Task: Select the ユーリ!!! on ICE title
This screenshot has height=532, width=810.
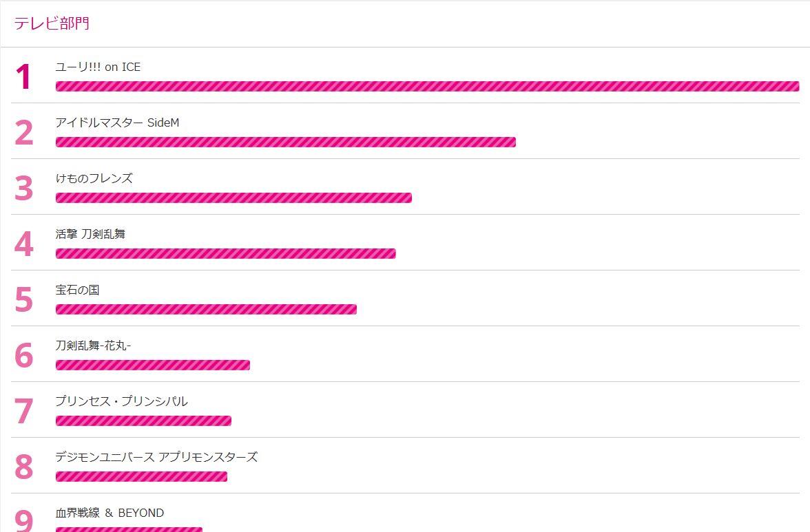Action: (98, 67)
